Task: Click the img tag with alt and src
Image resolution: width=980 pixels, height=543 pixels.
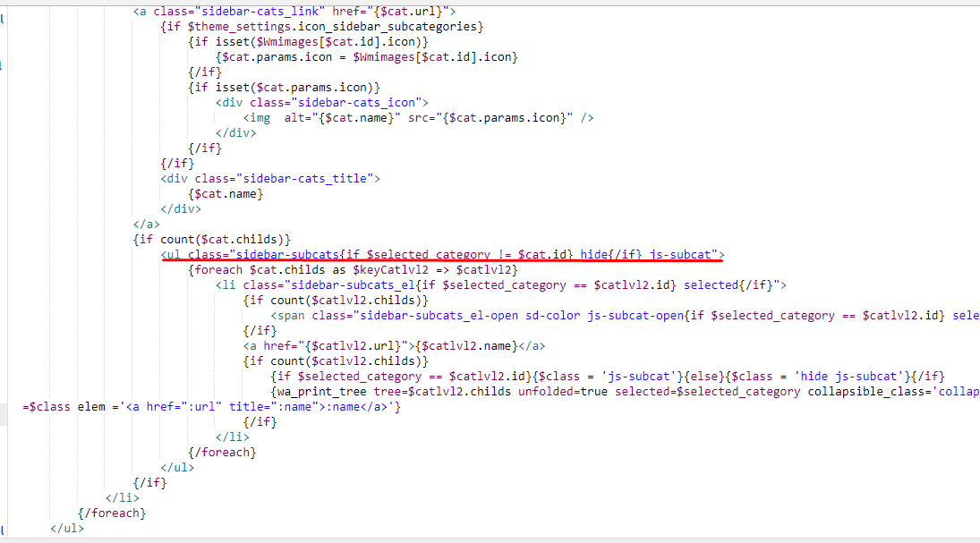Action: (x=418, y=118)
